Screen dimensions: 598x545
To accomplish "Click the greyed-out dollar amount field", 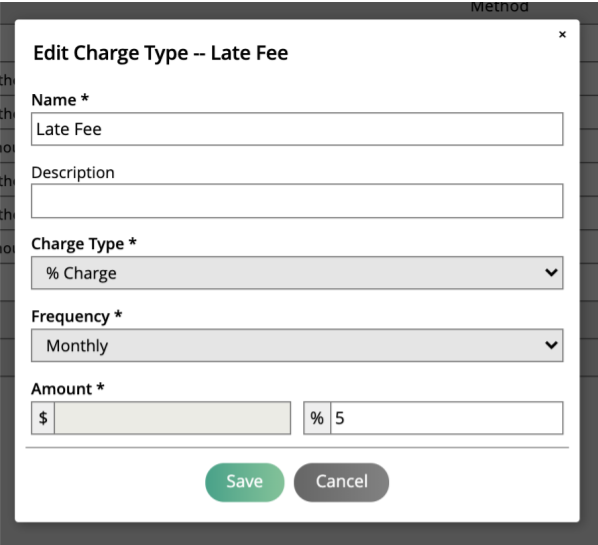I will 172,418.
